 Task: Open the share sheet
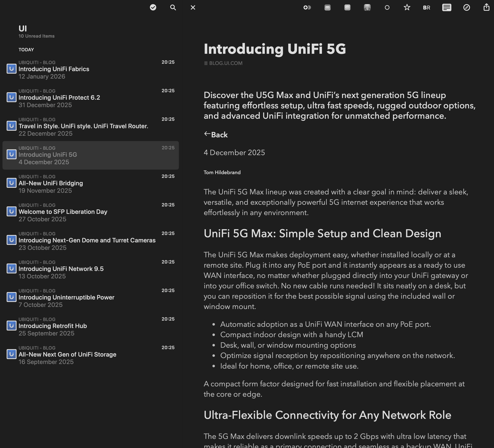pyautogui.click(x=486, y=7)
